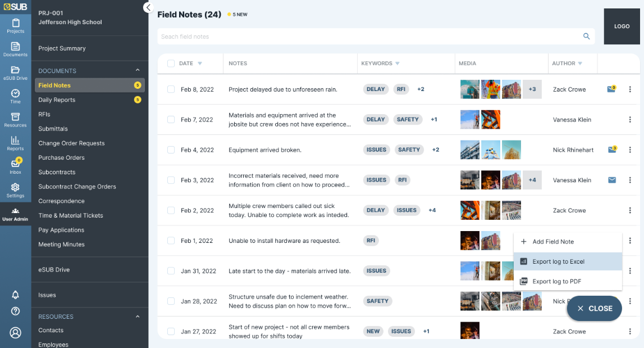644x348 pixels.
Task: Check the Jan 31, 2022 row checkbox
Action: coord(171,271)
